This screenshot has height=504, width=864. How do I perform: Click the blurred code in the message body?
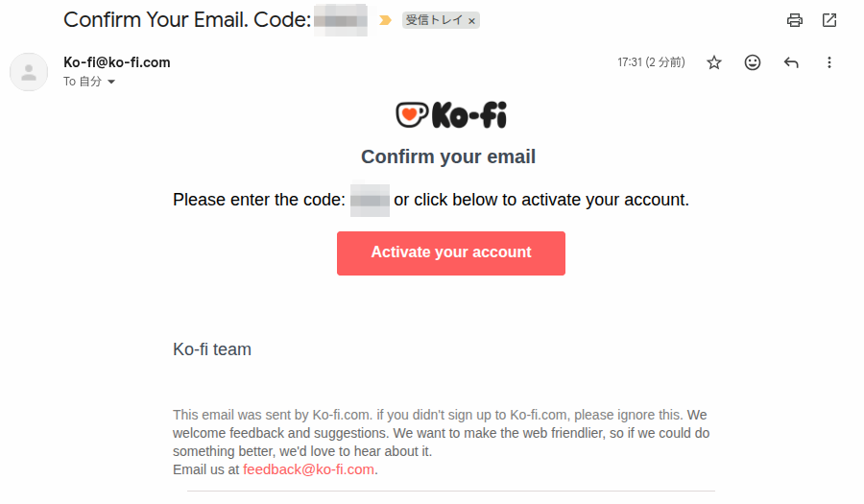(x=370, y=201)
